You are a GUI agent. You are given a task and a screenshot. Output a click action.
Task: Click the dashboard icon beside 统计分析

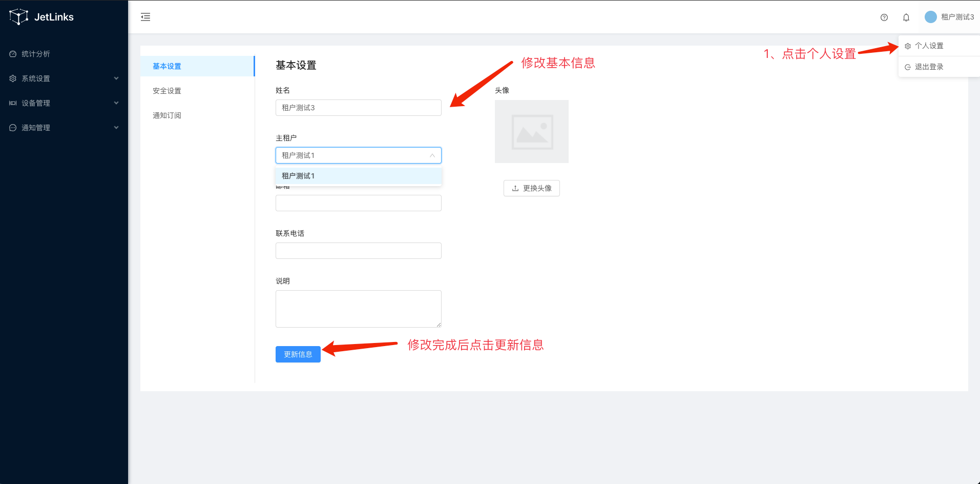coord(13,54)
